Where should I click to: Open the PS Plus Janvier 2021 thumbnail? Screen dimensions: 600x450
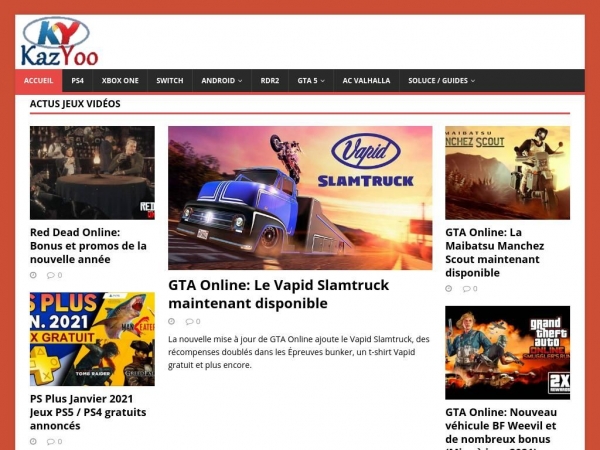click(92, 339)
